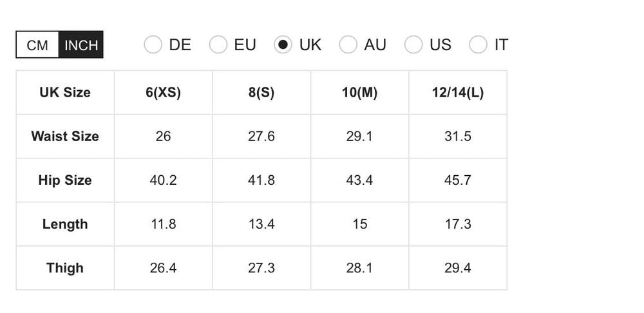Image resolution: width=644 pixels, height=313 pixels.
Task: Select the 'Thigh' row label
Action: pyautogui.click(x=65, y=268)
